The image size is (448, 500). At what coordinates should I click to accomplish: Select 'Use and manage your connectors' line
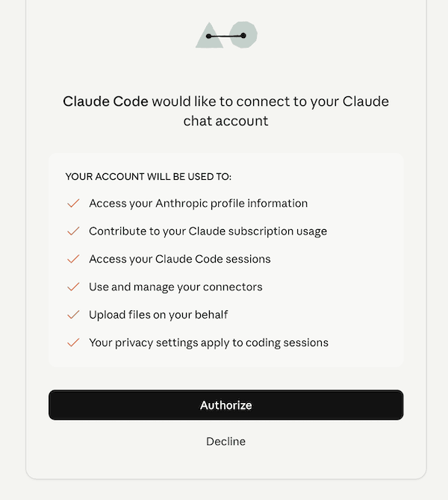pyautogui.click(x=175, y=287)
